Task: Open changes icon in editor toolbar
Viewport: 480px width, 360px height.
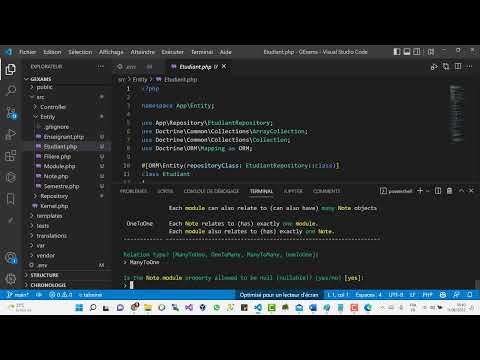Action: [x=446, y=66]
